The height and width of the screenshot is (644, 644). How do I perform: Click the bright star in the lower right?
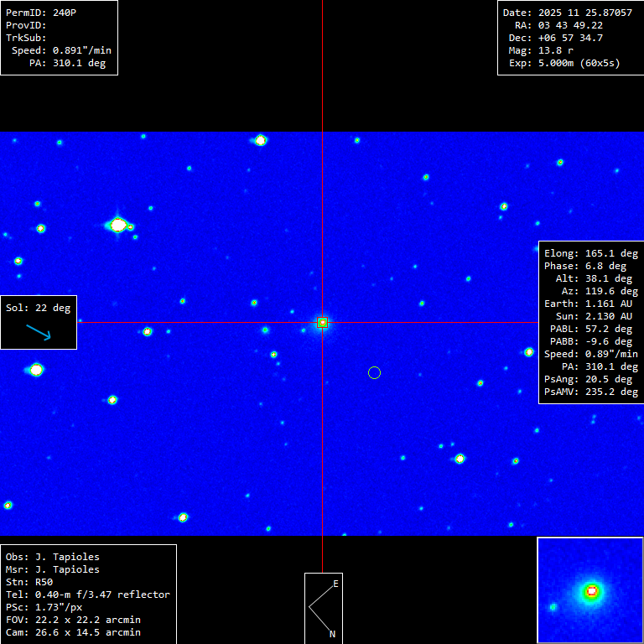click(x=460, y=459)
